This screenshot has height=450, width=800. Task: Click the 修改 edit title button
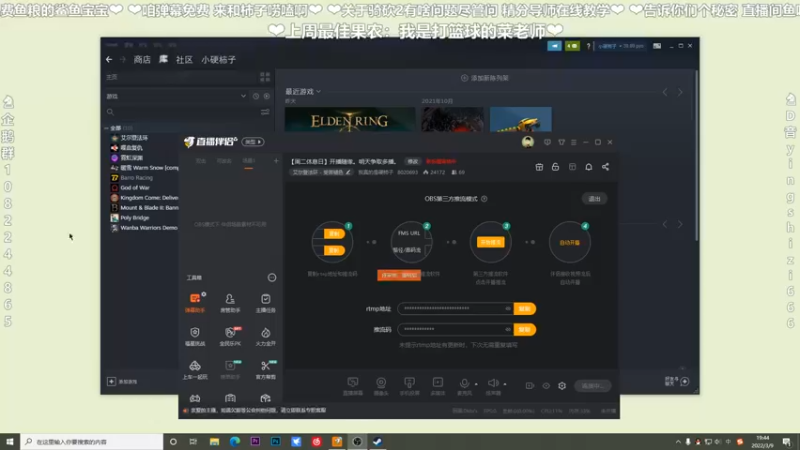412,161
